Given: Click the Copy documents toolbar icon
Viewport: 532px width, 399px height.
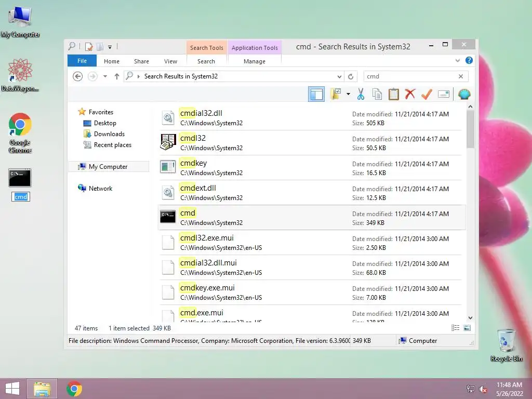Looking at the screenshot, I should click(x=377, y=95).
